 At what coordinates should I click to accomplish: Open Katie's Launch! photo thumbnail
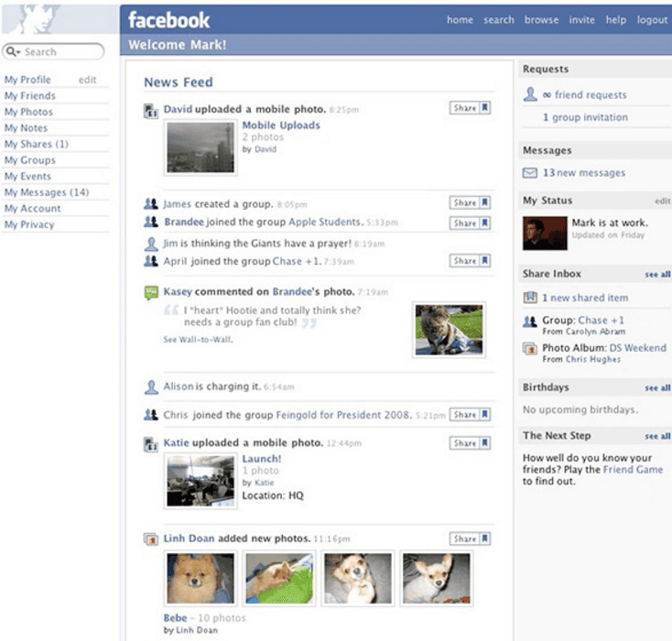(201, 481)
